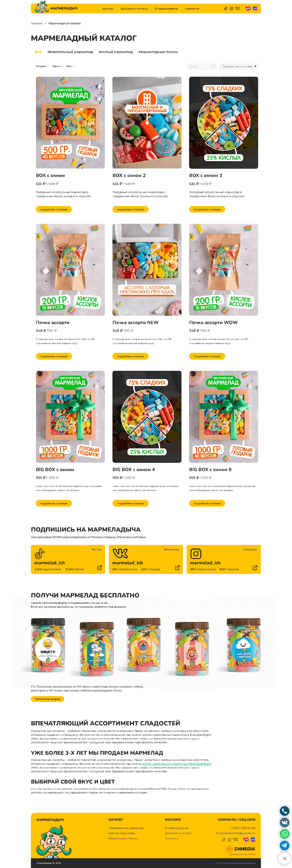Select Кислый мармелад category tab
Viewport: 292px width, 868px height.
pos(116,52)
